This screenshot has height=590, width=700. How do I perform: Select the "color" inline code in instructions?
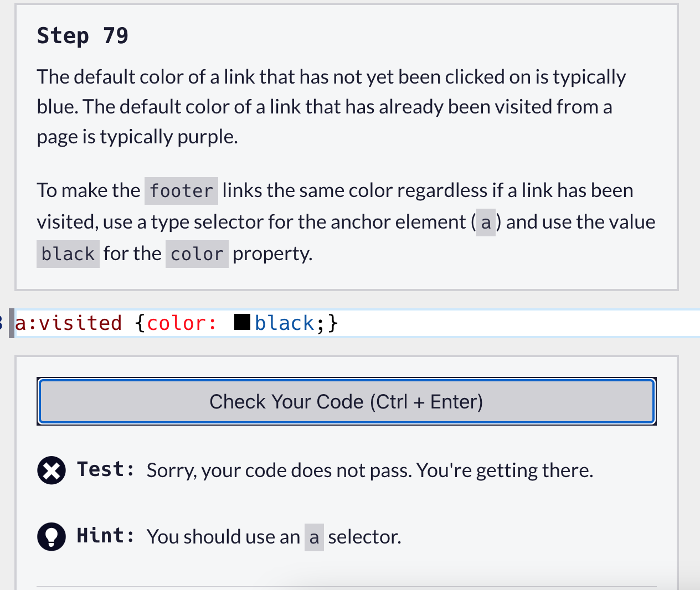[197, 254]
